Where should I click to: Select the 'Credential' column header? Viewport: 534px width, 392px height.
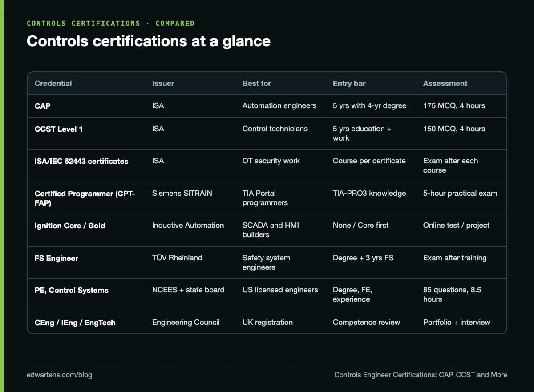point(53,83)
